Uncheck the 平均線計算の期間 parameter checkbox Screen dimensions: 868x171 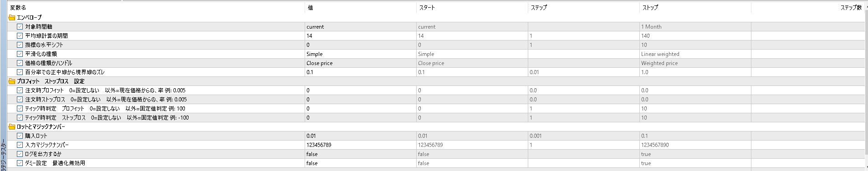point(20,36)
